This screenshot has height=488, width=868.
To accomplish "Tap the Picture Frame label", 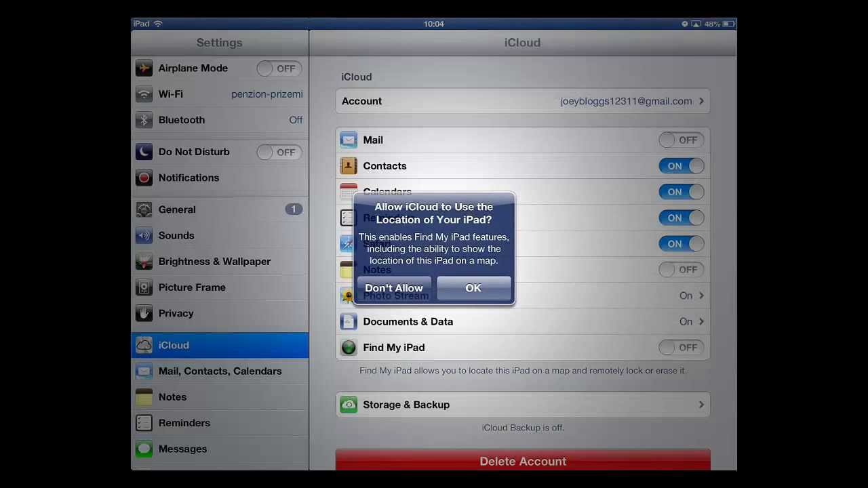I will [192, 287].
